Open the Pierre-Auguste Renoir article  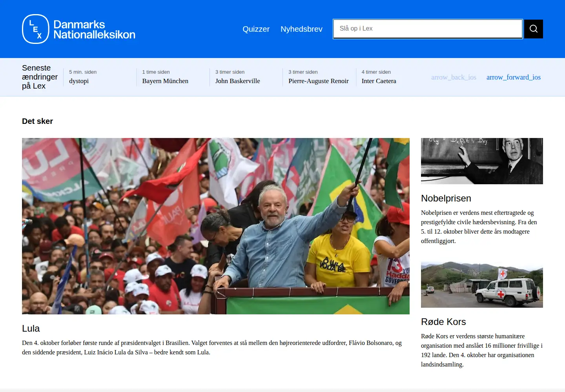318,81
